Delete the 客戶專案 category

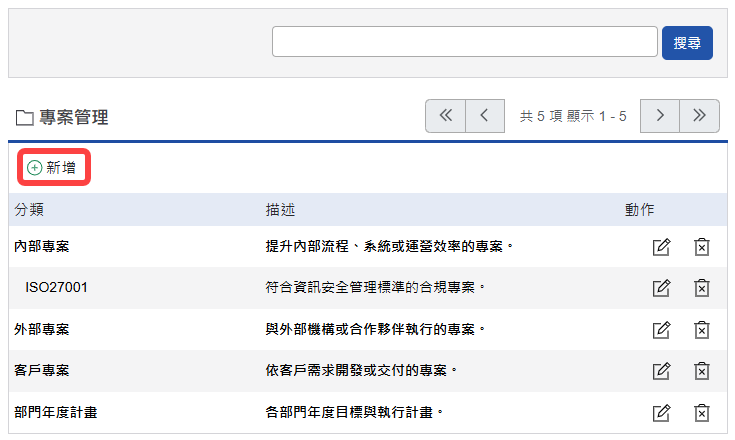pos(702,371)
